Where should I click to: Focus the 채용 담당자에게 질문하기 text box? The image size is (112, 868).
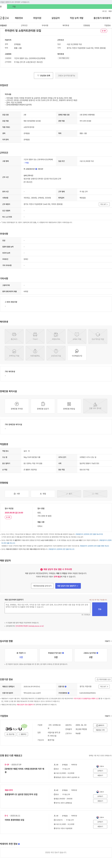[x=47, y=608]
